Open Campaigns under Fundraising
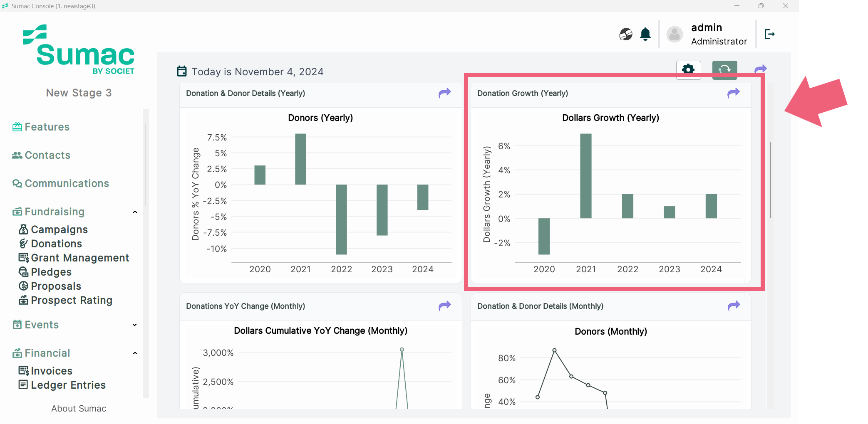The width and height of the screenshot is (868, 424). pos(53,229)
